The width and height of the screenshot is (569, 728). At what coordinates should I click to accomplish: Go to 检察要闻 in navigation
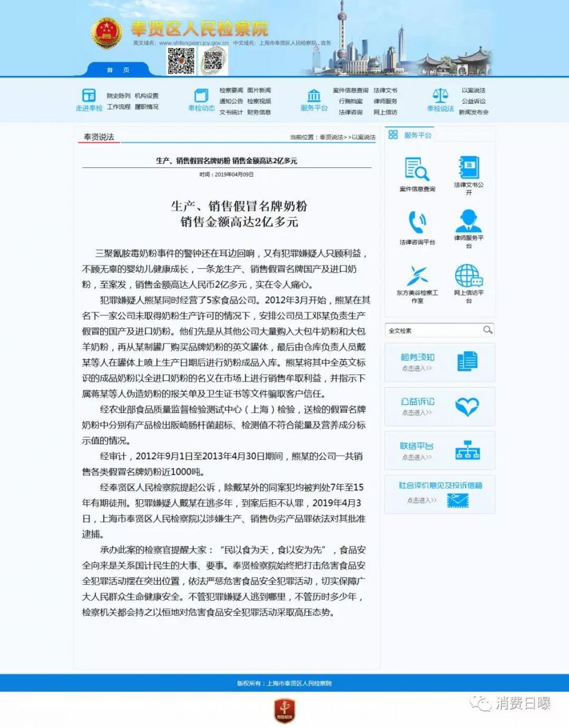tap(231, 90)
